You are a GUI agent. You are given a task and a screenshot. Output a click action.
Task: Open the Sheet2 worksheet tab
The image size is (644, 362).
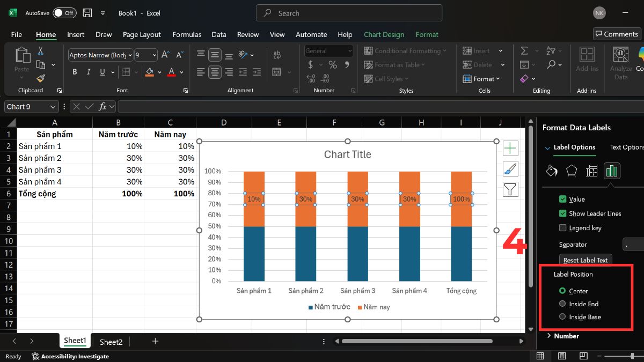(111, 342)
